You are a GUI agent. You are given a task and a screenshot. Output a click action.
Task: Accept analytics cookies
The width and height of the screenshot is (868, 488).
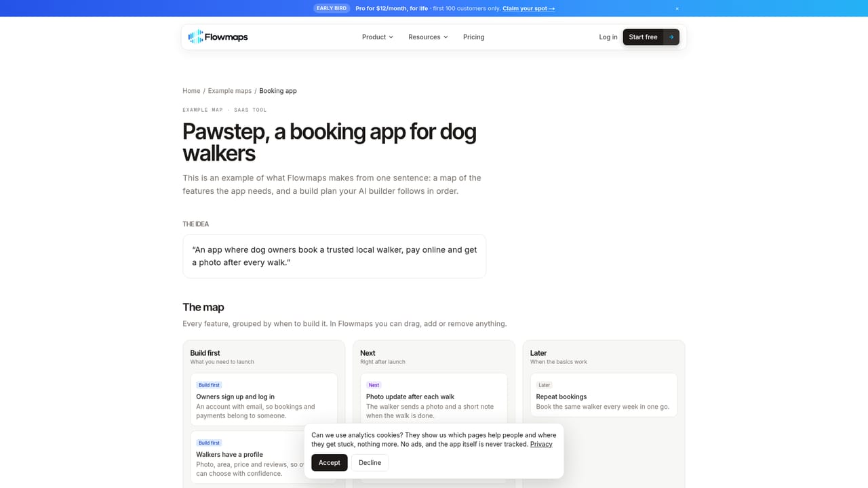pos(330,463)
